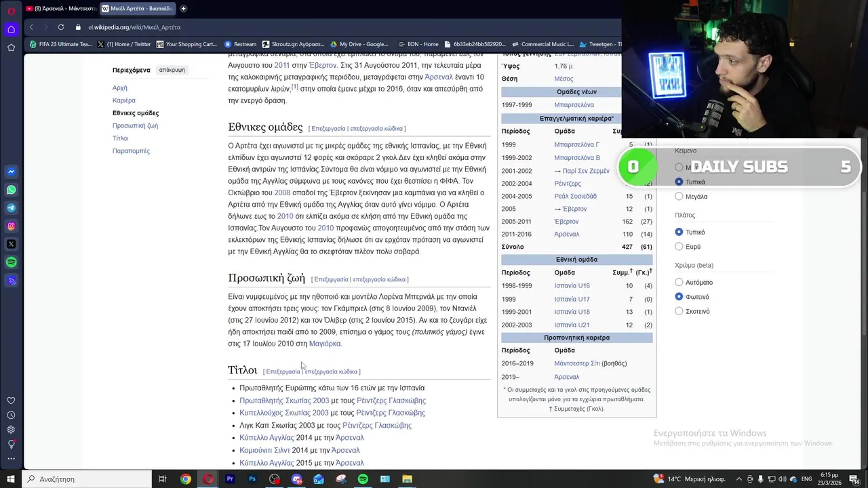Open WhatsApp from the Opera sidebar
The width and height of the screenshot is (868, 488).
tap(11, 190)
